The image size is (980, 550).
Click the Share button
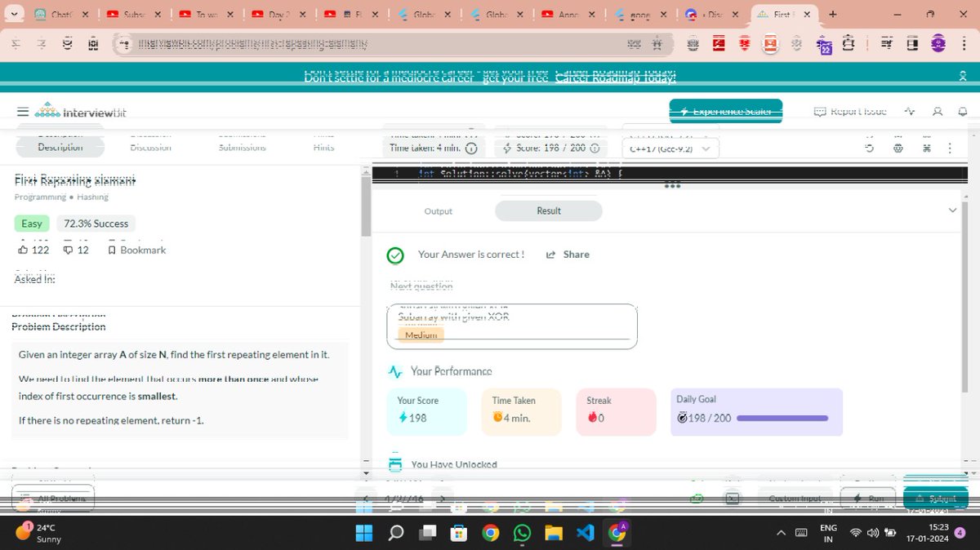click(x=568, y=255)
